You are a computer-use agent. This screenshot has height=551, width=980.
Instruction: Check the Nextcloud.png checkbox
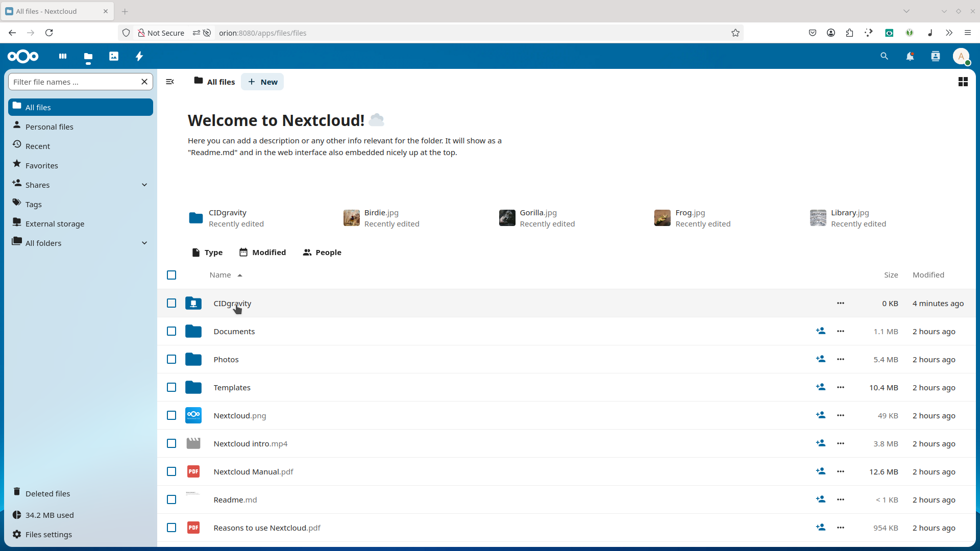pos(171,415)
